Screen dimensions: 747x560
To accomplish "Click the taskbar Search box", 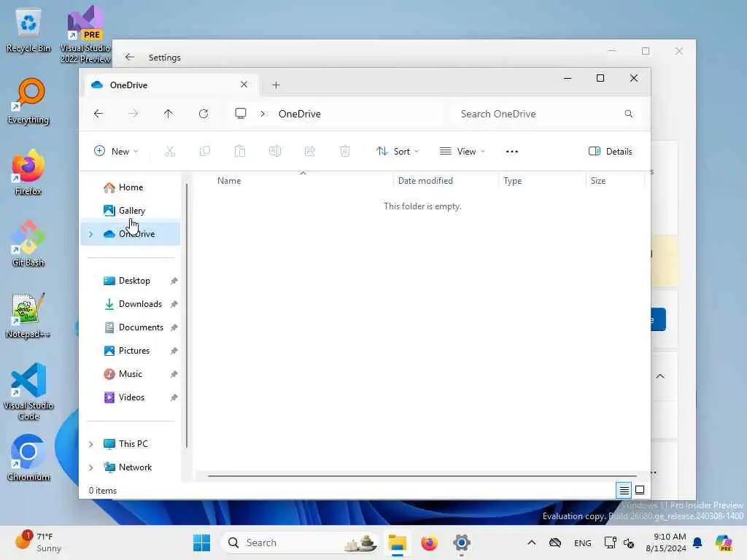I will pyautogui.click(x=301, y=542).
